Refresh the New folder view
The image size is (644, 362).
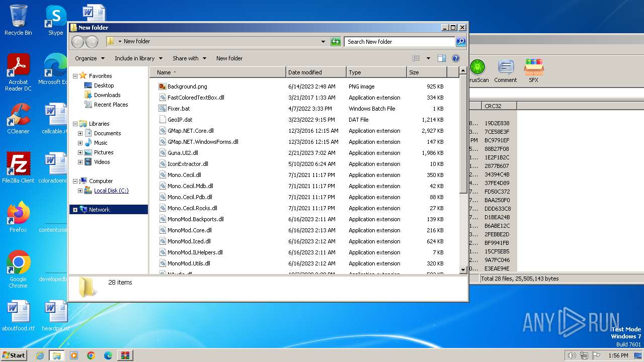336,42
